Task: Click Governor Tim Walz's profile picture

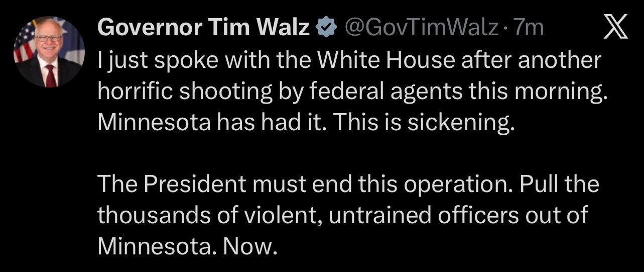Action: [49, 52]
